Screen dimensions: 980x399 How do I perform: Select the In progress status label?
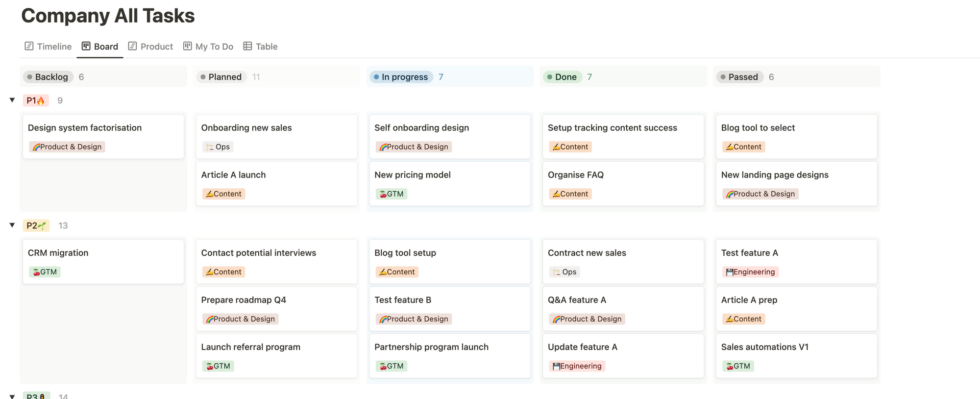(x=404, y=77)
